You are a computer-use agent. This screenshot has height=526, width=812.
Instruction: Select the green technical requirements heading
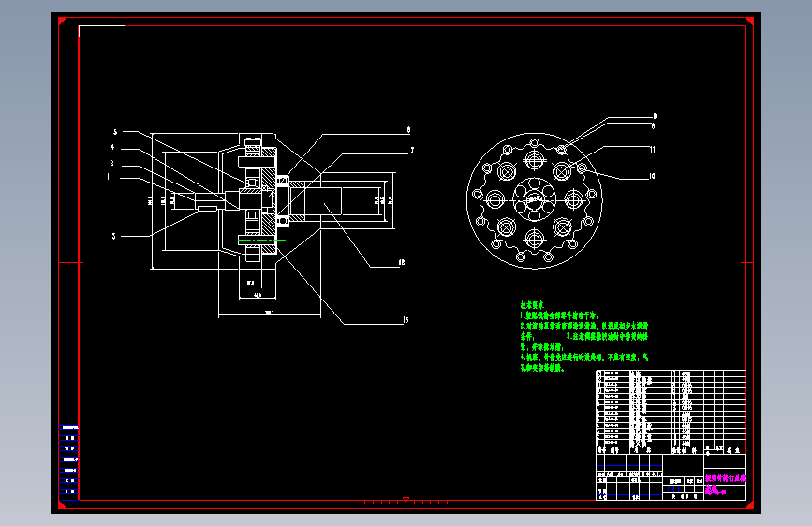click(x=532, y=305)
